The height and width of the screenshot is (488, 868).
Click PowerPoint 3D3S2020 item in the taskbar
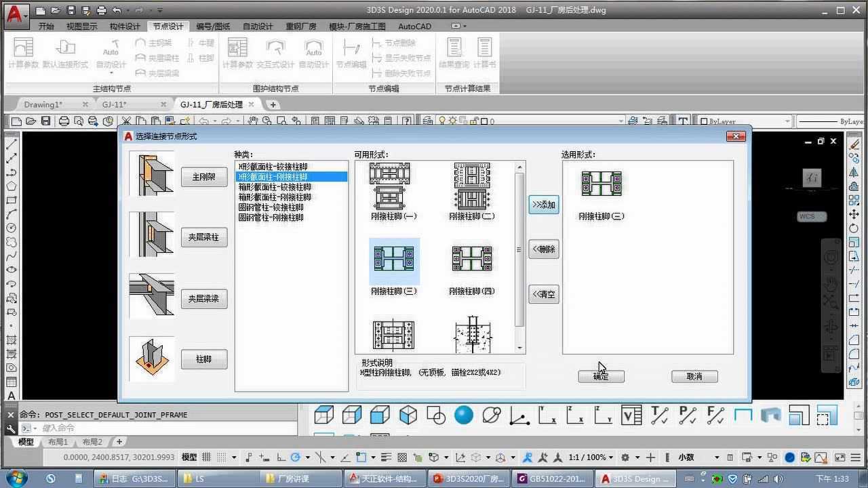pyautogui.click(x=469, y=479)
